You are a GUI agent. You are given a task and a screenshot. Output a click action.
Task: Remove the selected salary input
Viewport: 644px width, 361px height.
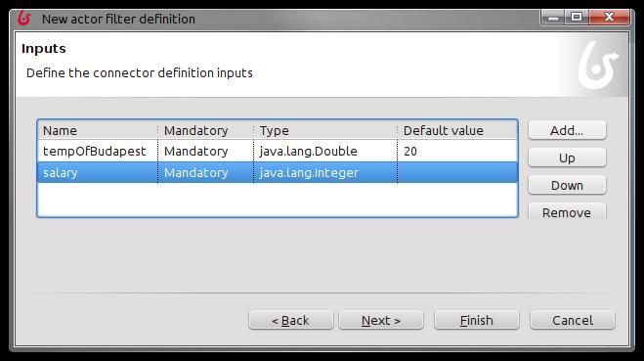coord(567,211)
